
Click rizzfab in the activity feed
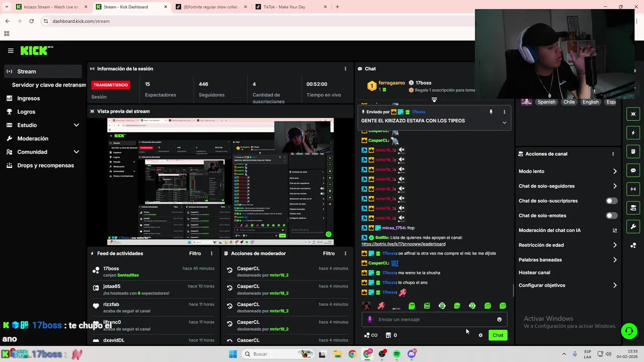[x=111, y=305]
